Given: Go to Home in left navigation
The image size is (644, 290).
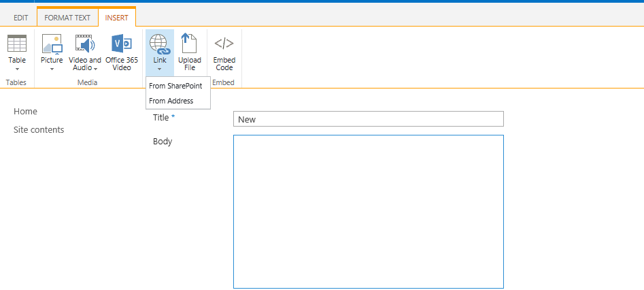Looking at the screenshot, I should (25, 112).
